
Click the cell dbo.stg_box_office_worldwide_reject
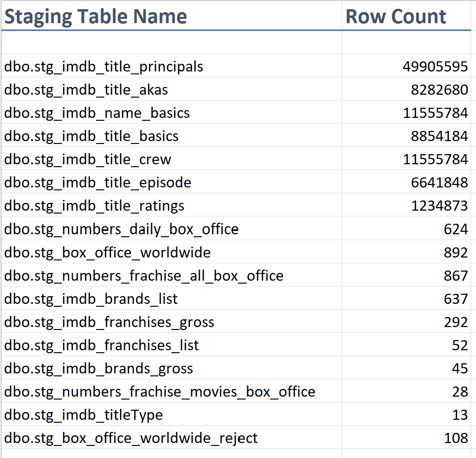171,437
